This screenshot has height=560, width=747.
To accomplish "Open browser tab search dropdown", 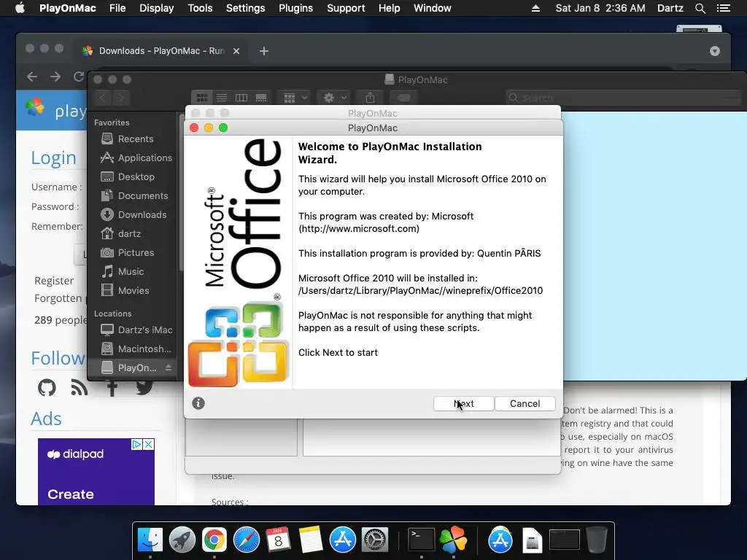I will coord(715,51).
